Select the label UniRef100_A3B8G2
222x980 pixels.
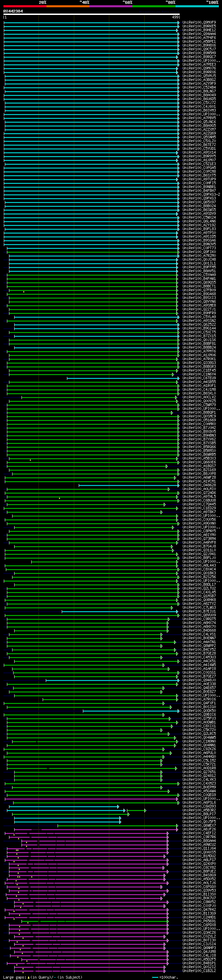tap(199, 80)
